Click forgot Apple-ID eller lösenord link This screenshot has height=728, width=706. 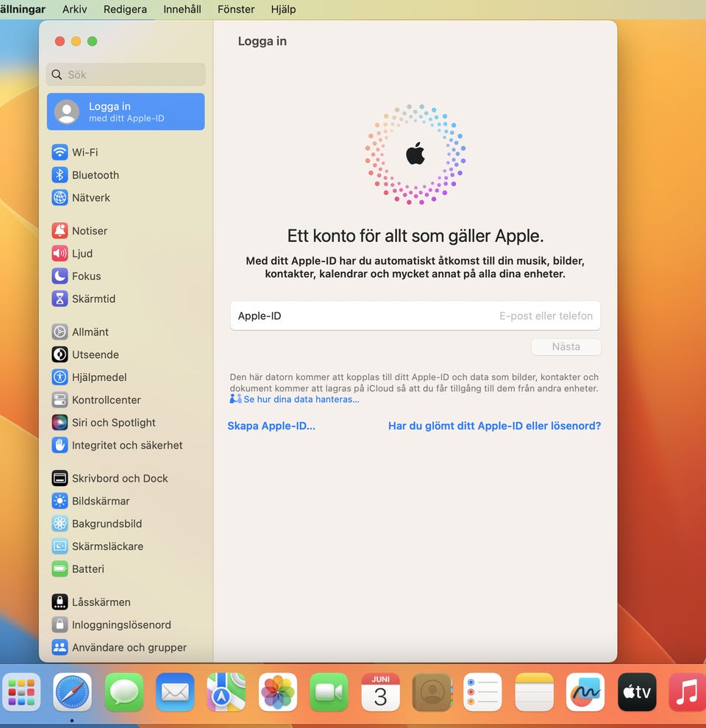coord(495,426)
